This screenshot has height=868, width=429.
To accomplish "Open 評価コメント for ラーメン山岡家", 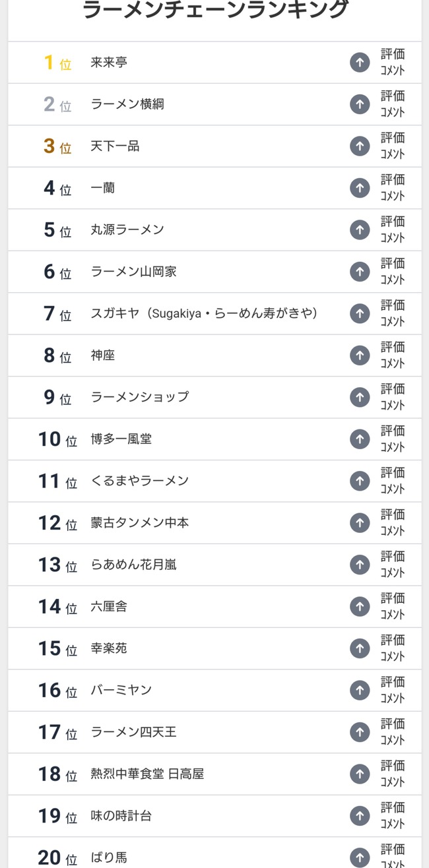I will click(392, 271).
